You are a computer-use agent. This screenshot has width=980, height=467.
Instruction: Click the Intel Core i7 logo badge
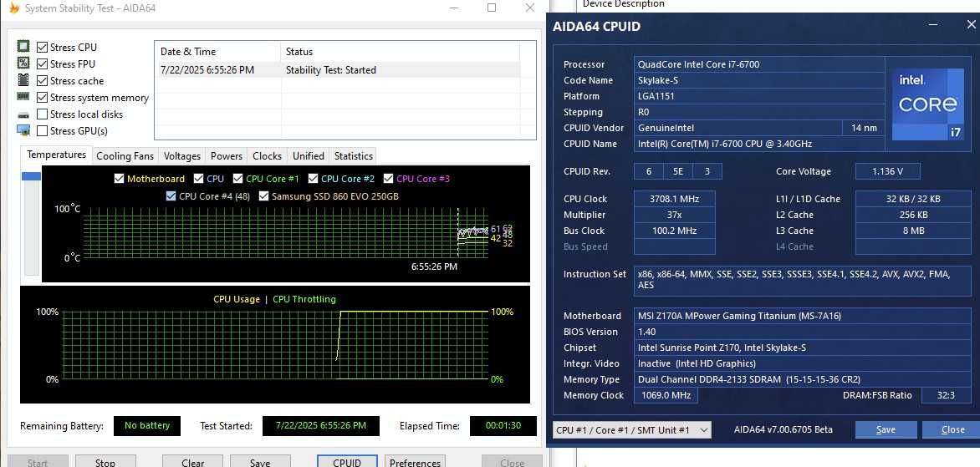point(928,104)
